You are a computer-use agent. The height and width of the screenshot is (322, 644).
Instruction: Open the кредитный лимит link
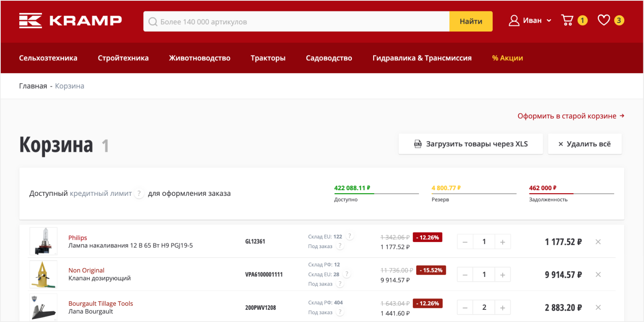coord(101,193)
